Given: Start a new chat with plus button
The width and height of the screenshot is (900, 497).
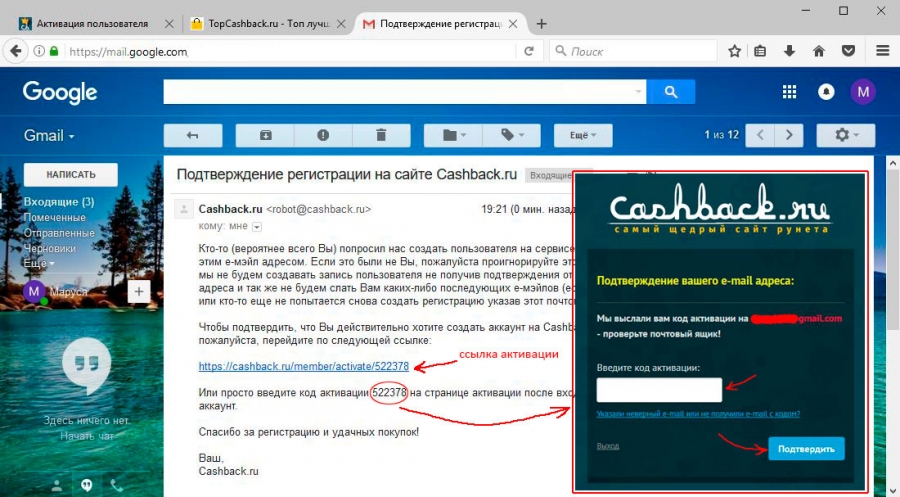Looking at the screenshot, I should click(x=139, y=292).
